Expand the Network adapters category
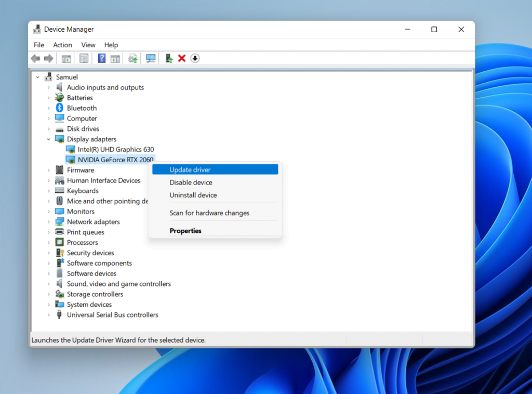 pos(48,221)
